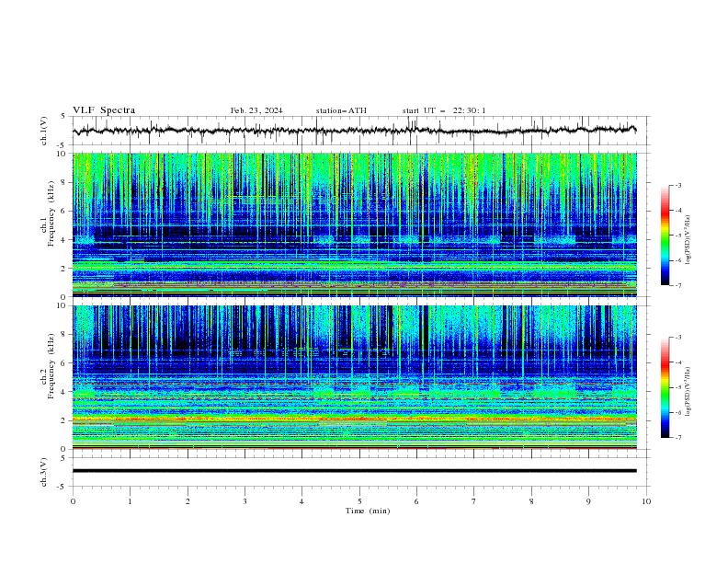Image resolution: width=728 pixels, height=563 pixels.
Task: Click the "5" tick on the time axis
Action: [359, 501]
